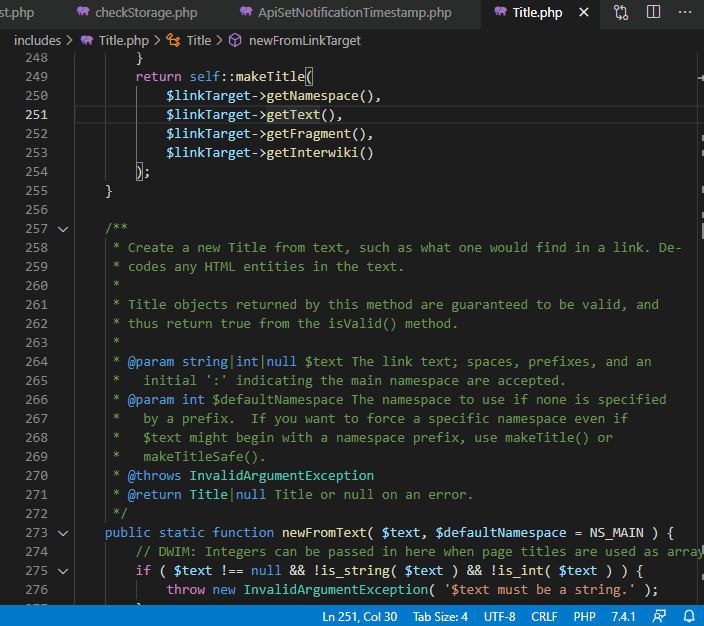Click 'newFromText' function name on line 273

tap(324, 533)
